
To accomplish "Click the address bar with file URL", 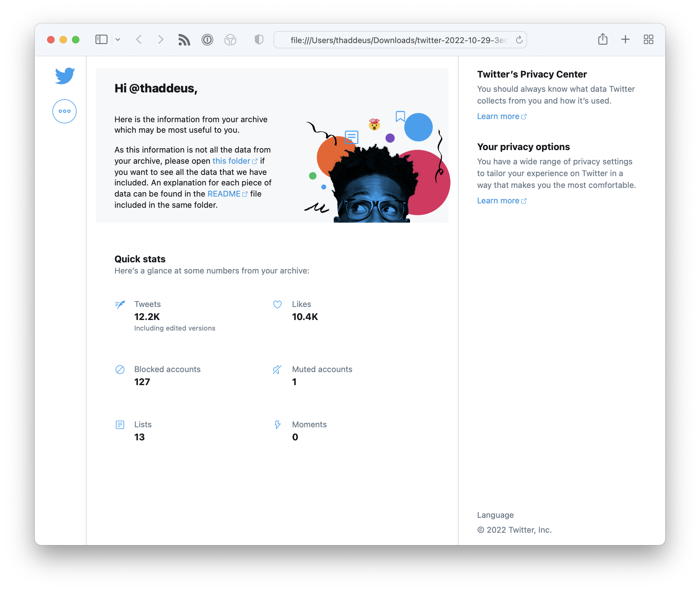I will point(400,40).
